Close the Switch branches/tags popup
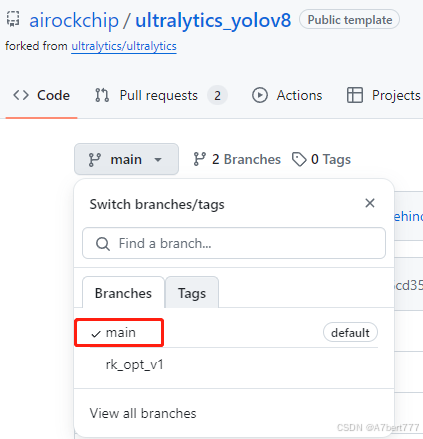Screen dimensions: 423x439 pos(370,203)
